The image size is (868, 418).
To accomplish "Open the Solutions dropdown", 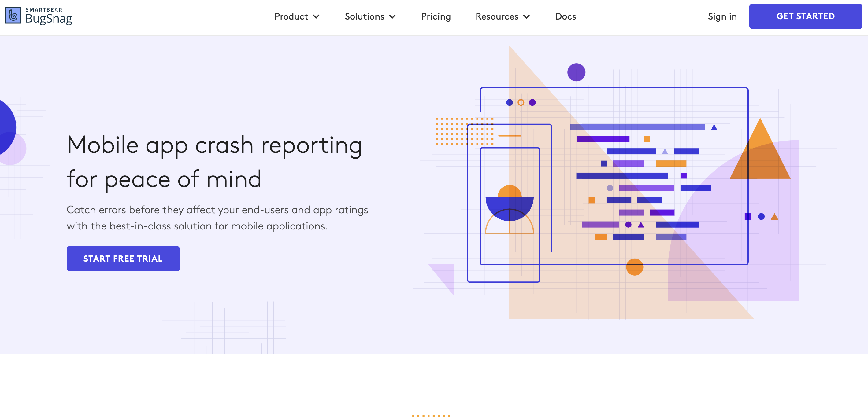I will pos(370,16).
